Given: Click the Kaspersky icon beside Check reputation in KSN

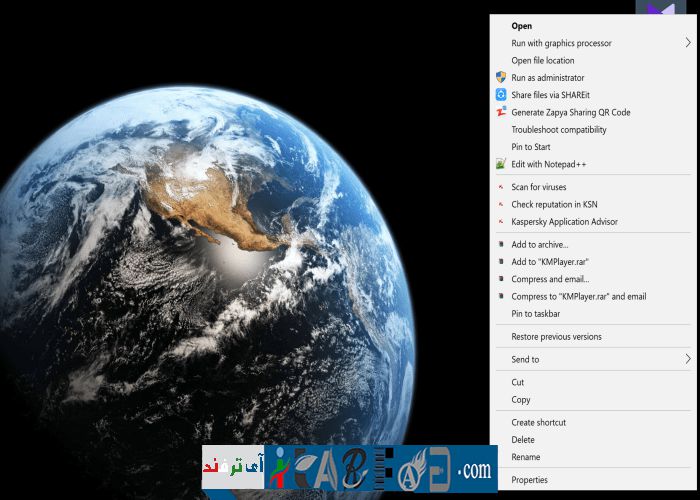Looking at the screenshot, I should click(501, 204).
